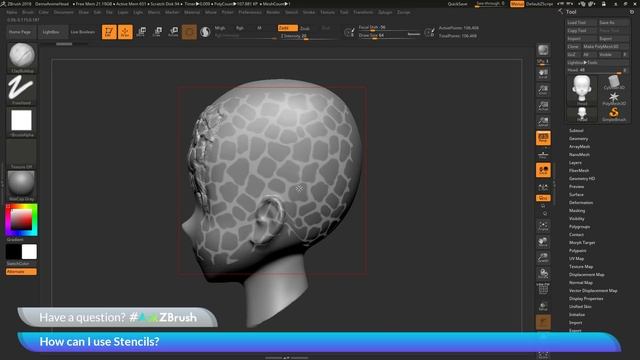The height and width of the screenshot is (360, 640).
Task: Toggle the M material mode
Action: (259, 28)
